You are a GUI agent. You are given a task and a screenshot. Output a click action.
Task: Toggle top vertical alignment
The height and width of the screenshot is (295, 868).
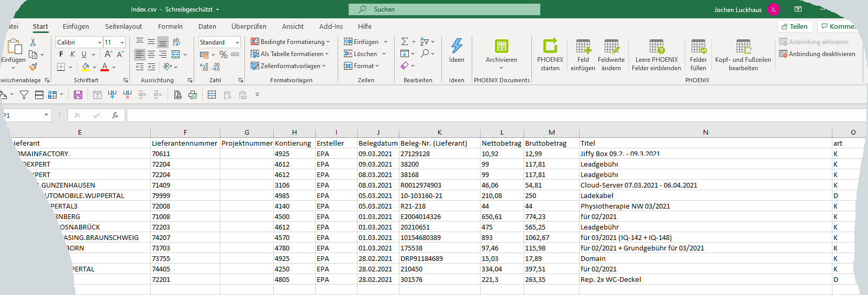[x=140, y=42]
